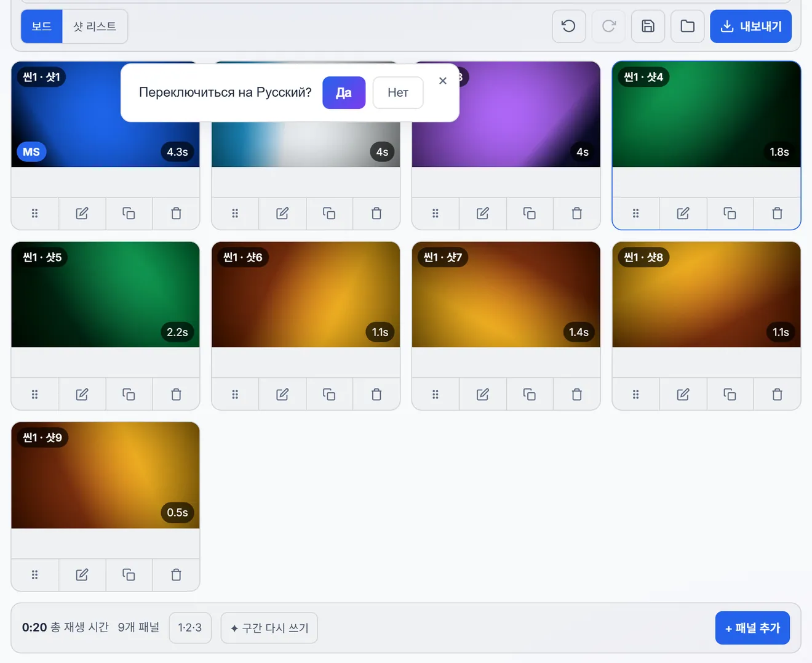Click the 1.8s duration on 샷4
The image size is (812, 663).
pyautogui.click(x=779, y=152)
